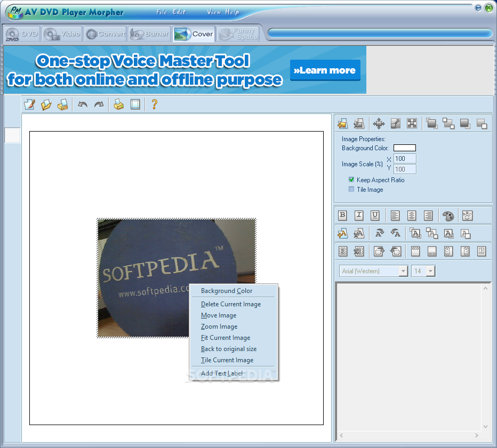Align text right
497x448 pixels.
[x=428, y=215]
